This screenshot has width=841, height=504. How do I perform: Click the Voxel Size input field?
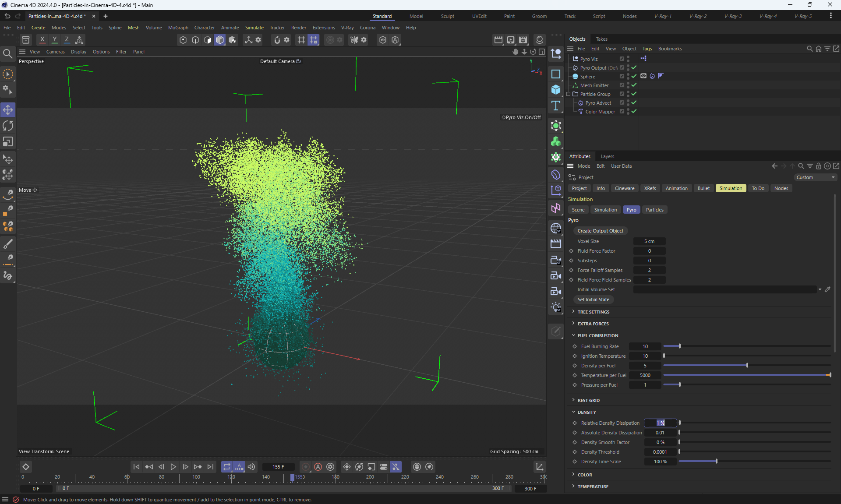pos(649,241)
